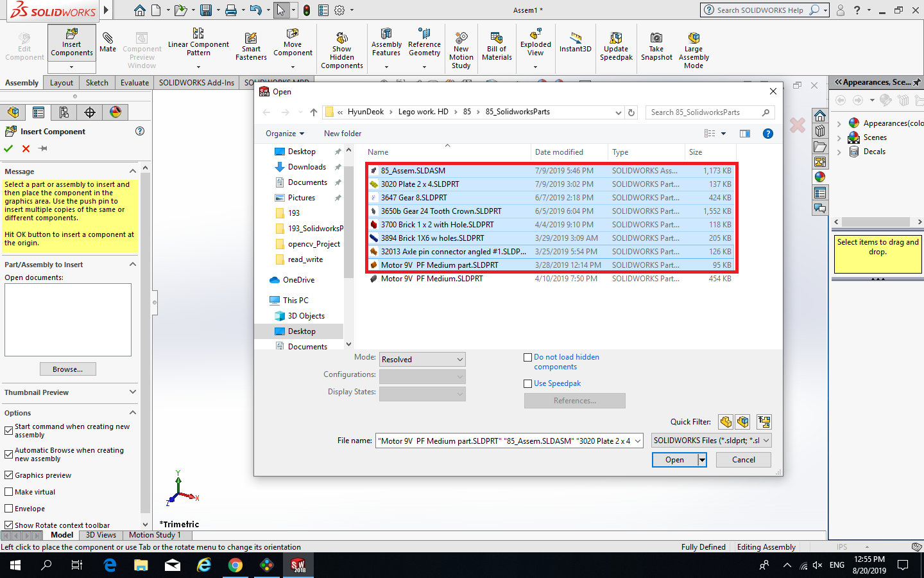Select the Mate tool

108,42
